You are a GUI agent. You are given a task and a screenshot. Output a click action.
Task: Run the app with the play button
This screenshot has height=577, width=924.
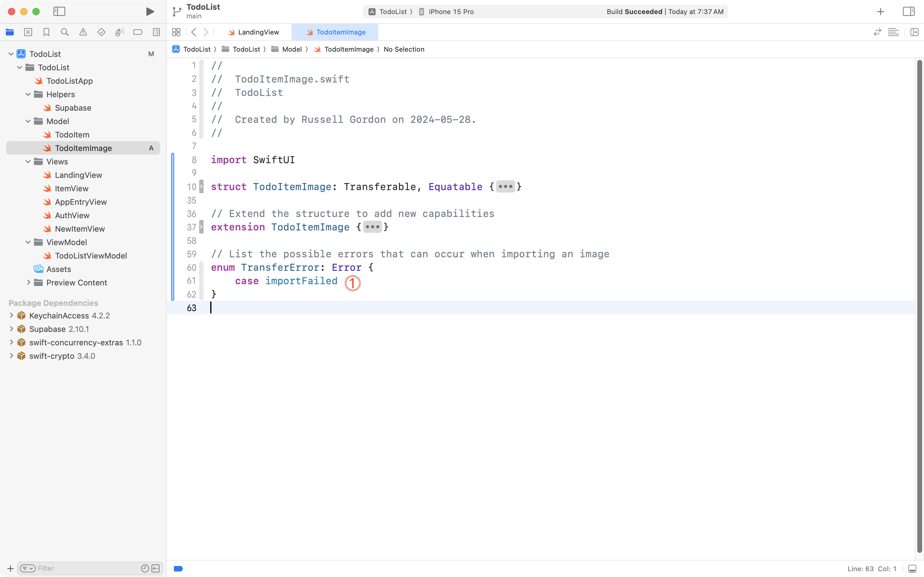149,11
